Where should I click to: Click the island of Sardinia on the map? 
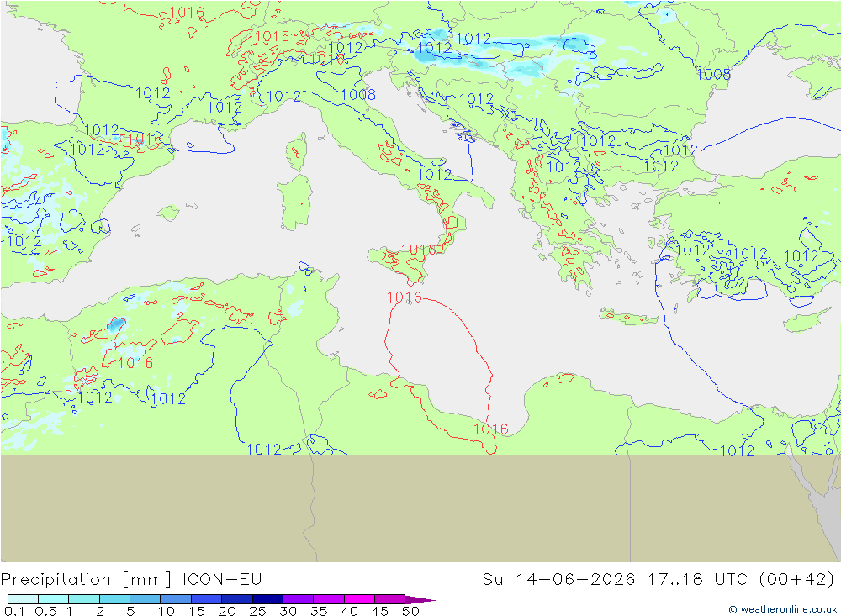click(x=294, y=203)
